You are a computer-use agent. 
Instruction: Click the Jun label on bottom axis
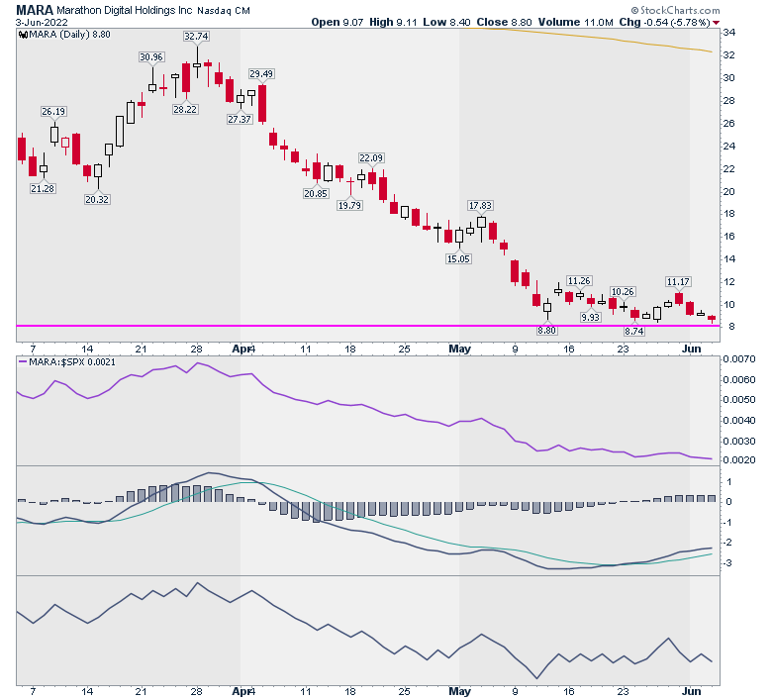click(x=691, y=691)
